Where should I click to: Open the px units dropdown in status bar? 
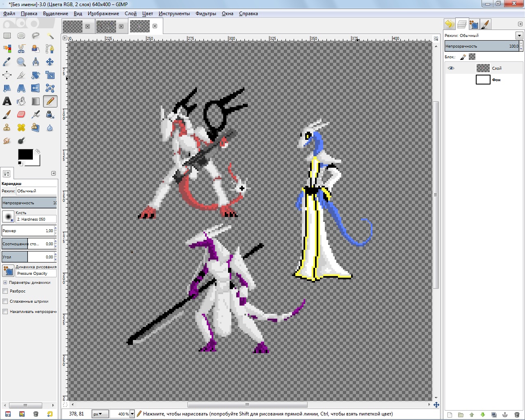click(x=100, y=414)
